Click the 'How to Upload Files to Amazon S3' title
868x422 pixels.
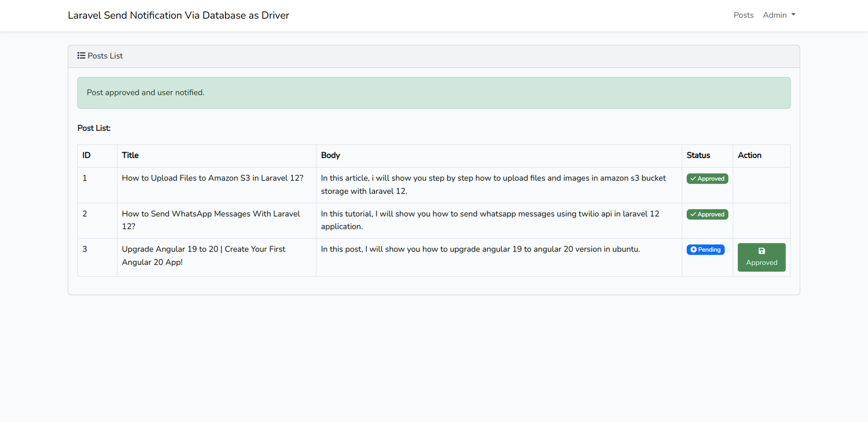point(212,178)
